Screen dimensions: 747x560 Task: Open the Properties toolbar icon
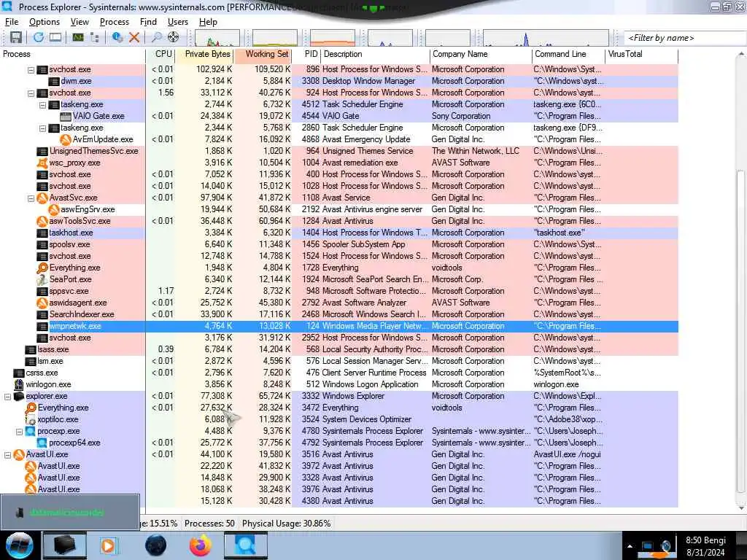(117, 37)
